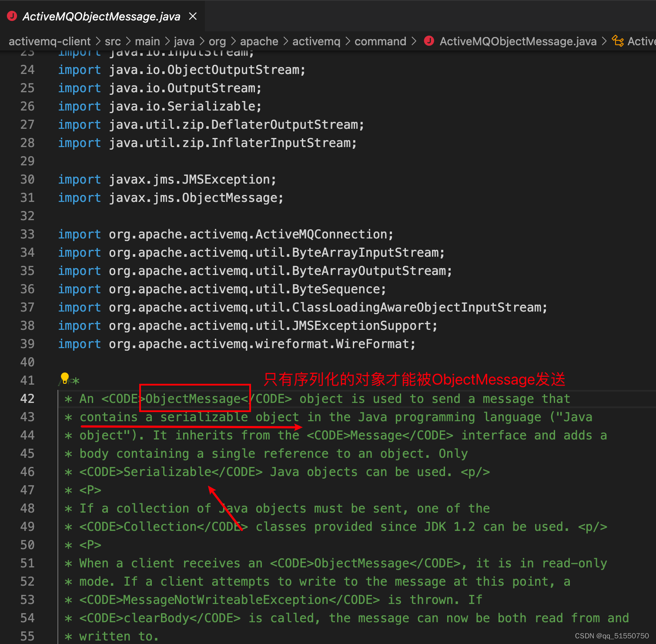Click the Java file icon in the tab
656x644 pixels.
(x=12, y=16)
